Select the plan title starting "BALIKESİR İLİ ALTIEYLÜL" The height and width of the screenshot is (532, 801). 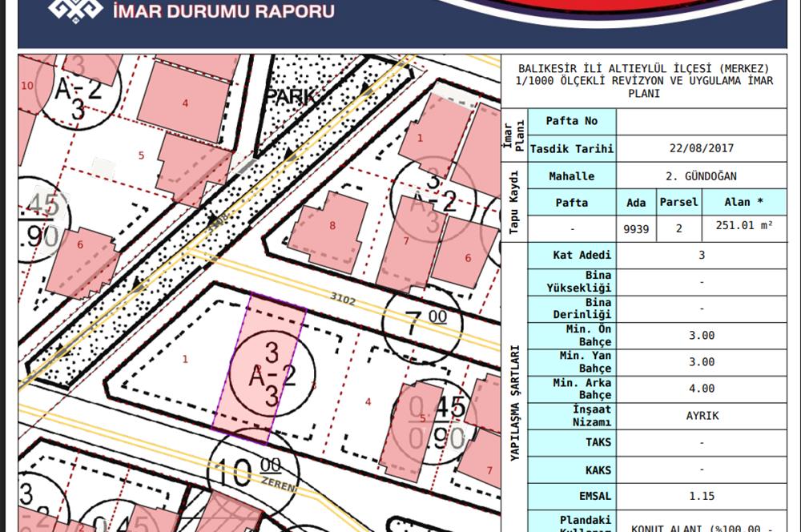(x=644, y=81)
